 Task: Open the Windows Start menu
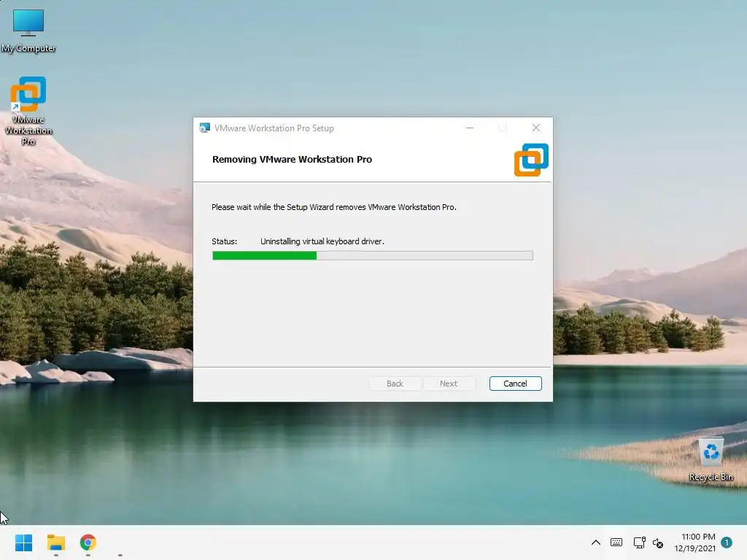click(x=24, y=542)
